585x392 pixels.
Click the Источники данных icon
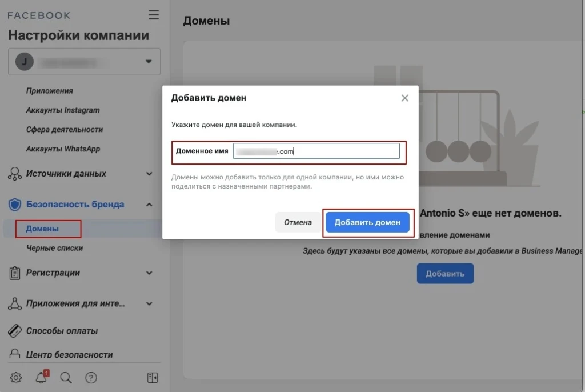[15, 174]
